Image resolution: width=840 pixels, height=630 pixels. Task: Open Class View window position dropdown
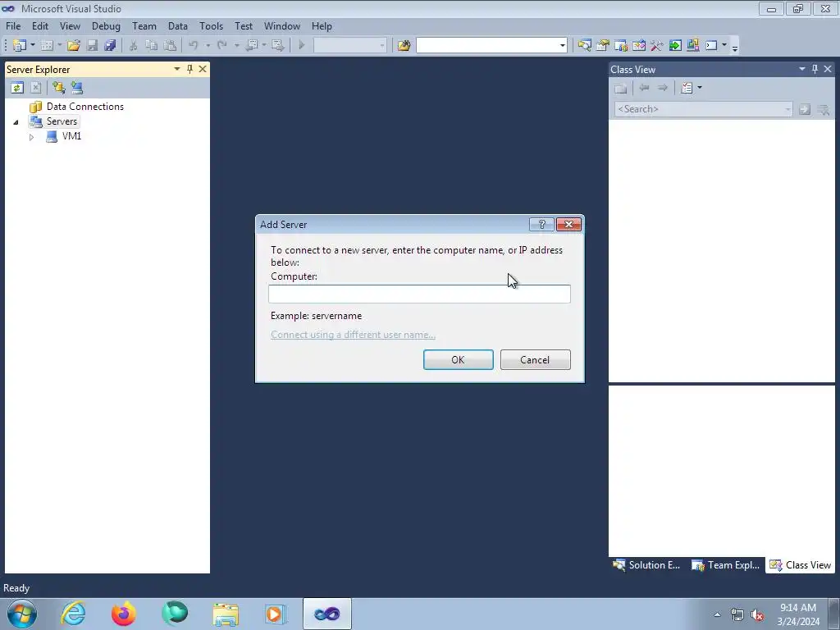(802, 69)
